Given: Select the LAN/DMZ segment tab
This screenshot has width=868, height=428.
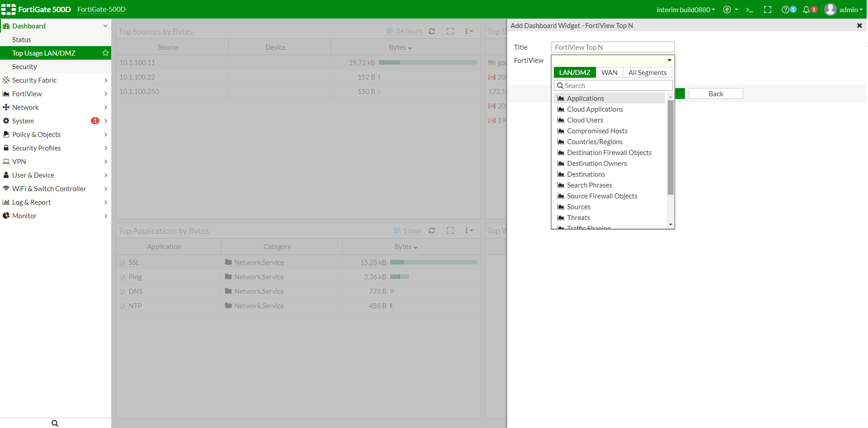Looking at the screenshot, I should click(575, 72).
